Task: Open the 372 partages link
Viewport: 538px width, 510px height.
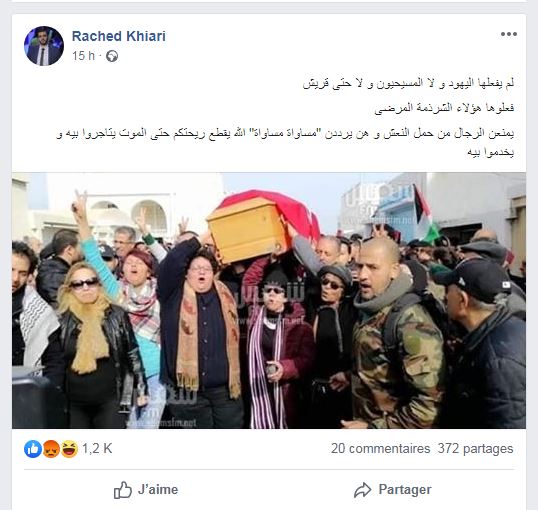Action: [475, 449]
